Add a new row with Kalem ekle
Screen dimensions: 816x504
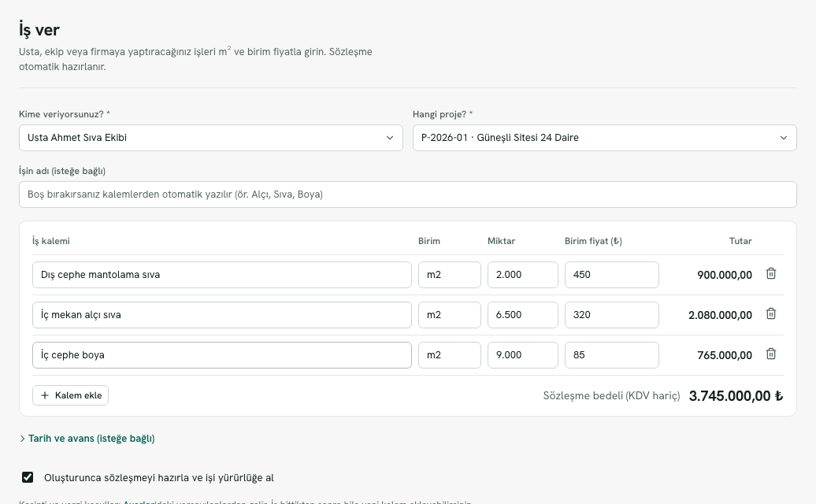click(70, 395)
